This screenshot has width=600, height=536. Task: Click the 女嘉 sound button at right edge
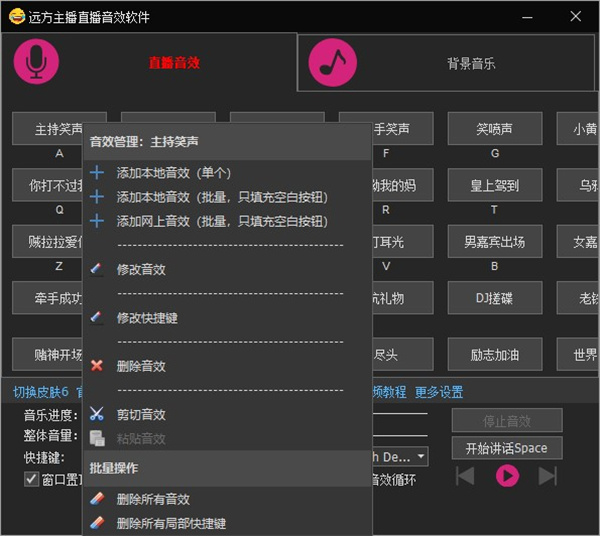578,241
